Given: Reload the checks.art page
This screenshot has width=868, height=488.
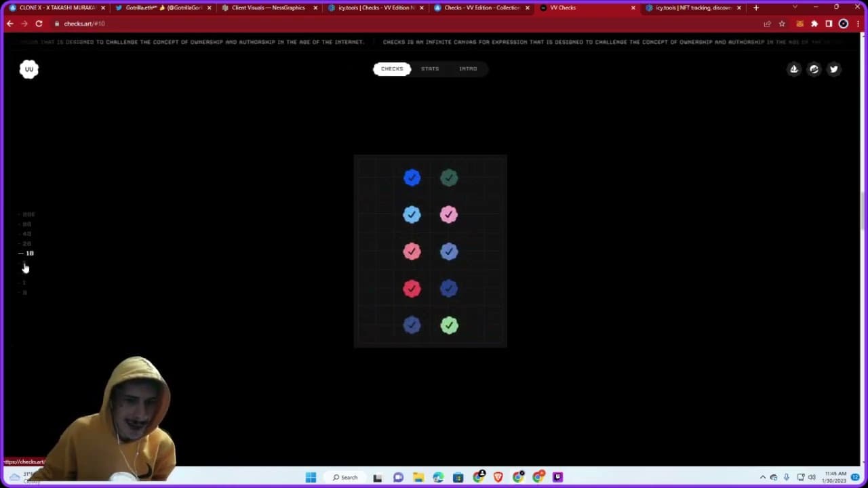Looking at the screenshot, I should click(x=39, y=23).
